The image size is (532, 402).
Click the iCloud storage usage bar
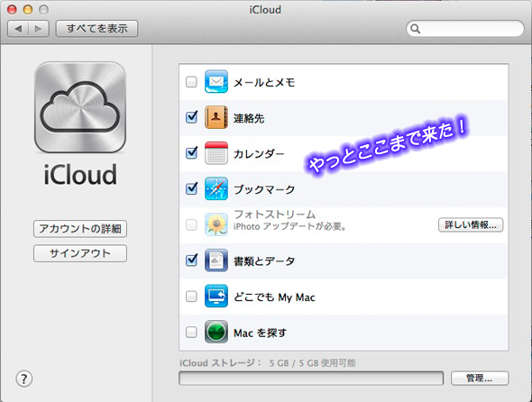pyautogui.click(x=311, y=379)
